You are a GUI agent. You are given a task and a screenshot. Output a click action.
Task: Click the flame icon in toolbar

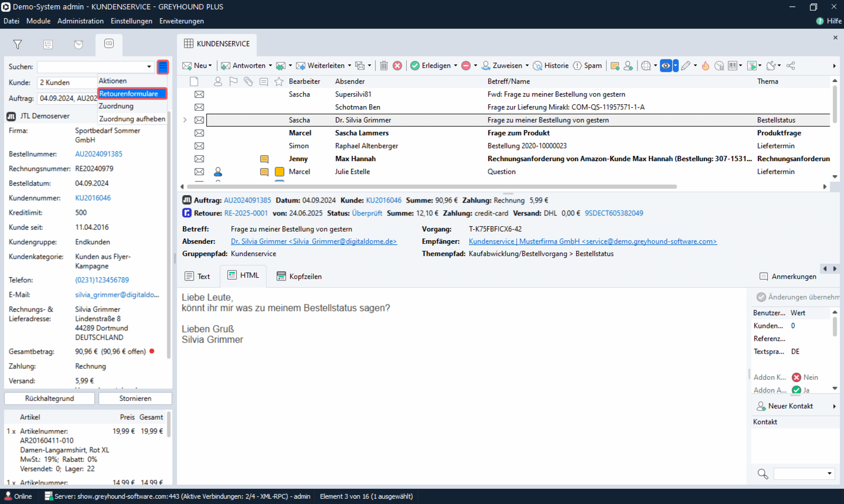pyautogui.click(x=706, y=66)
